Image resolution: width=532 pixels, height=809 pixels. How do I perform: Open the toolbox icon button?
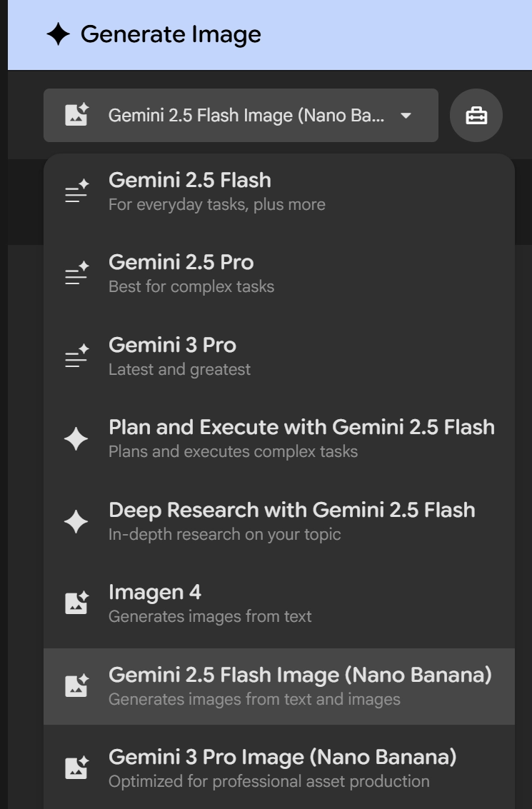click(476, 115)
